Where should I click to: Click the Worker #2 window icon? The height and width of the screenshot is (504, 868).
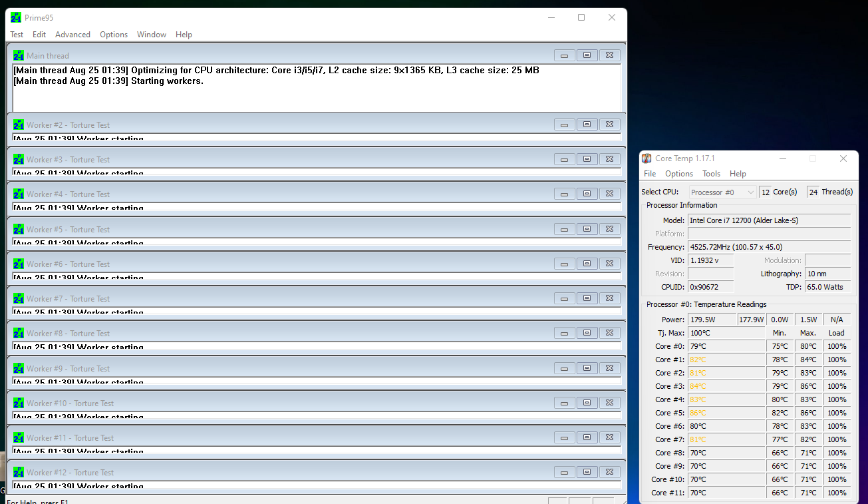19,125
